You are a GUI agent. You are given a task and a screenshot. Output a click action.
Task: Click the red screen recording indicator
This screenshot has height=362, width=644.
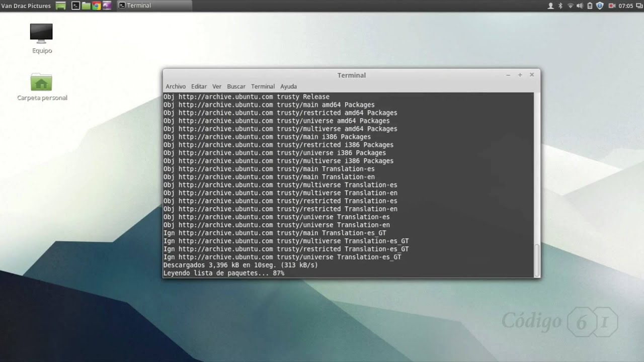[612, 6]
